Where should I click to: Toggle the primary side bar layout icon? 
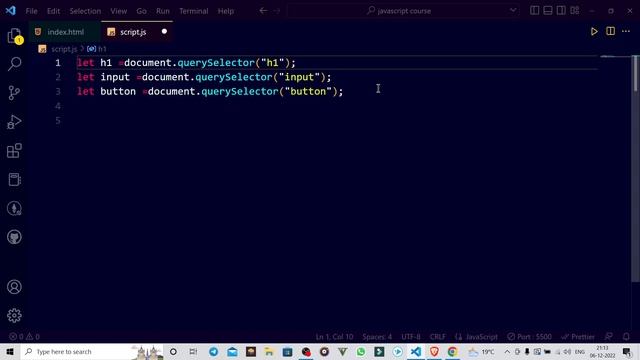tap(534, 11)
